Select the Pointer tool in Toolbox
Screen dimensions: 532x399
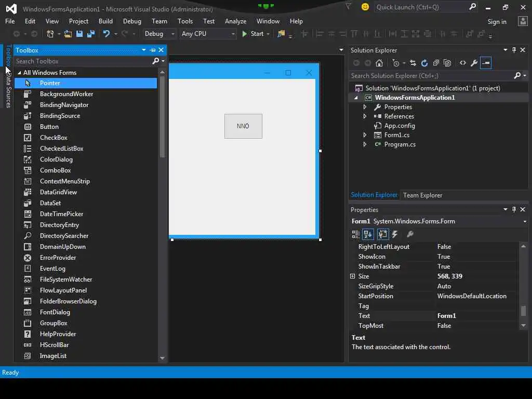(86, 83)
